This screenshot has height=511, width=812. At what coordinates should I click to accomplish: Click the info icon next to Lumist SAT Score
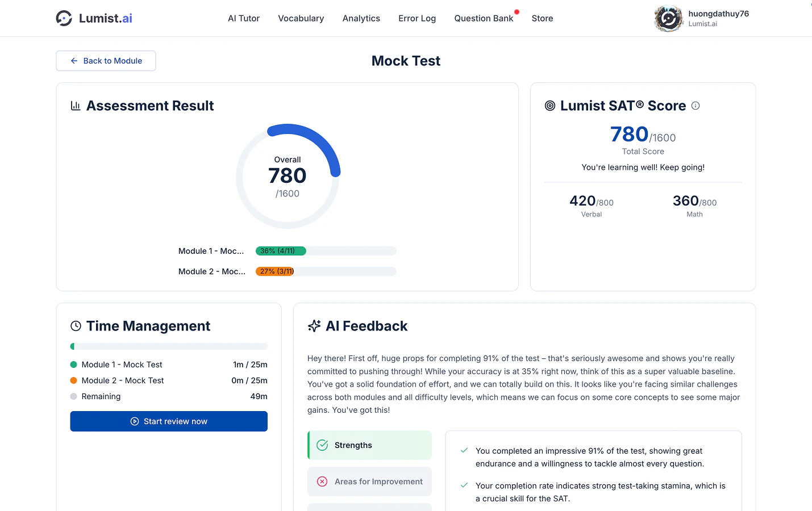pyautogui.click(x=696, y=106)
